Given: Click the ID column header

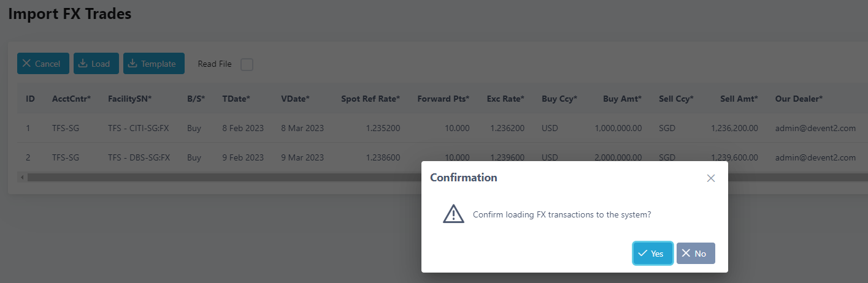Looking at the screenshot, I should (x=30, y=99).
